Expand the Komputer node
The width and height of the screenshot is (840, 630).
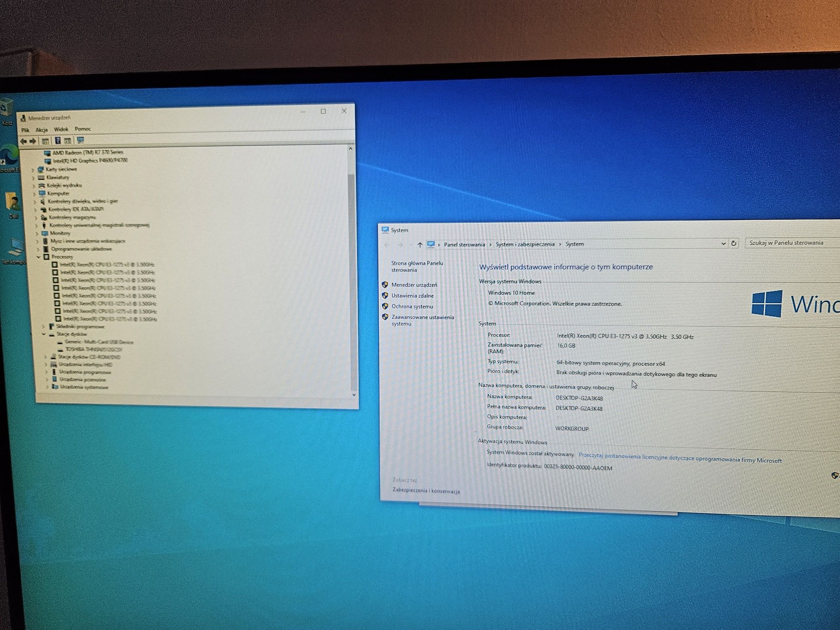(x=34, y=194)
